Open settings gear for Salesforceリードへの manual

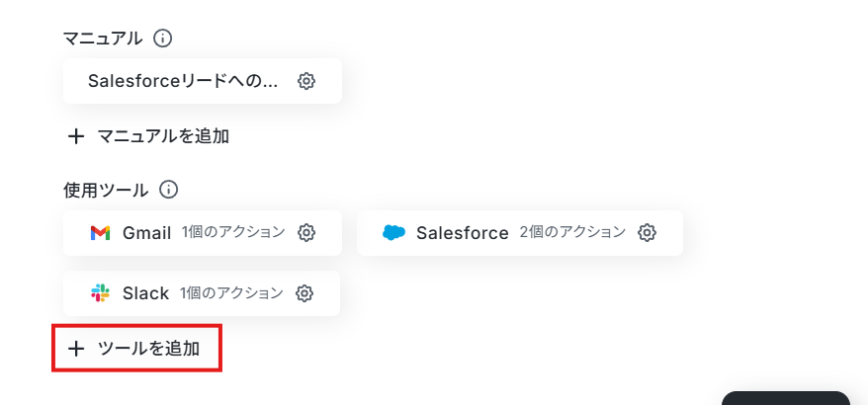(x=306, y=81)
